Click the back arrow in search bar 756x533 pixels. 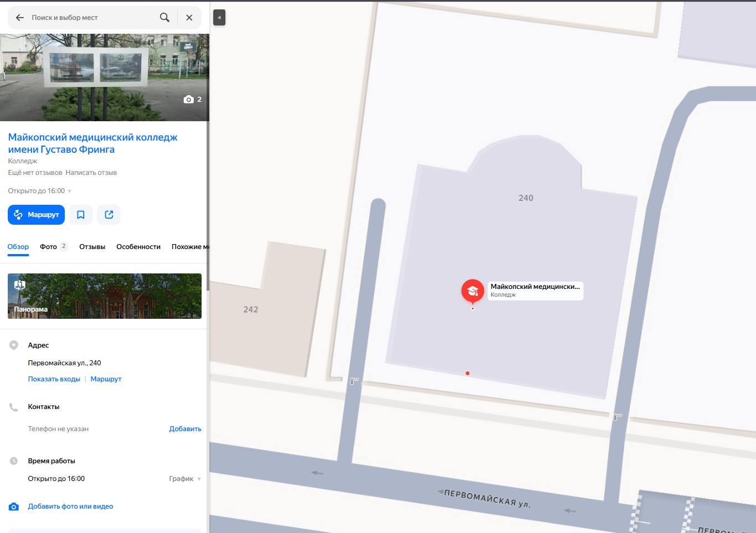[20, 18]
